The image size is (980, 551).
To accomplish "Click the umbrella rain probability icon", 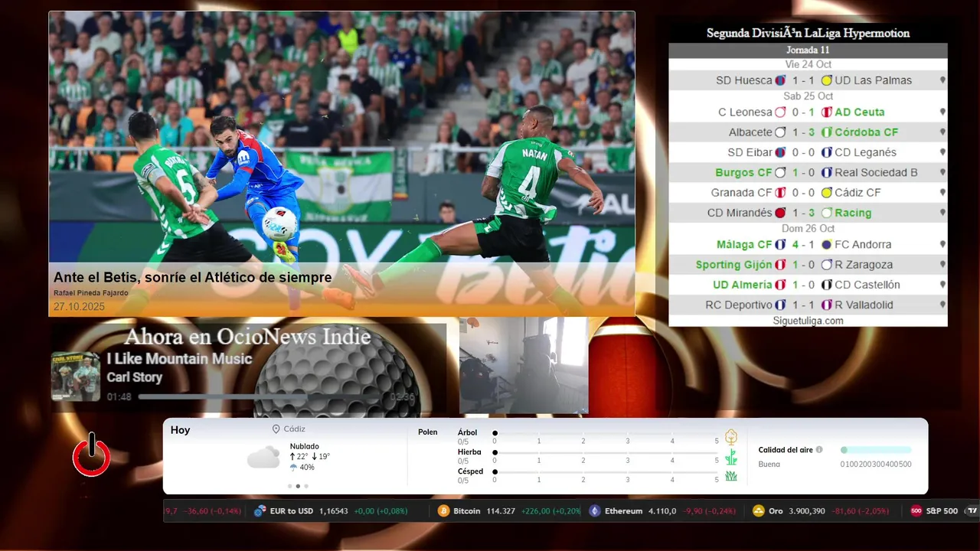I will [293, 467].
